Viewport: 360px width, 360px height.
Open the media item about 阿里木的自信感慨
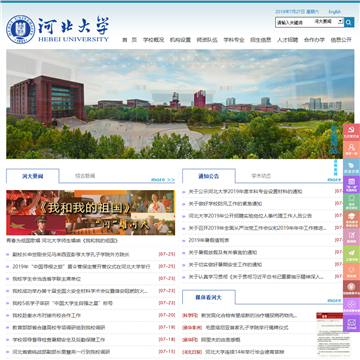click(220, 340)
